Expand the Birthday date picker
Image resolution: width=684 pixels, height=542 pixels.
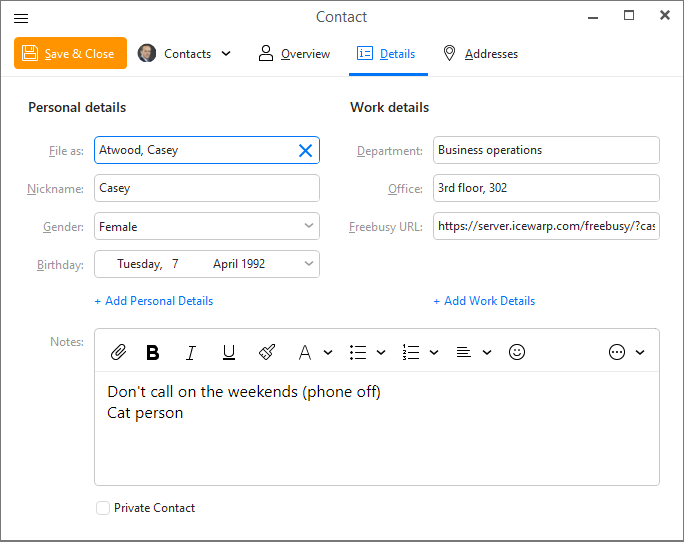tap(309, 264)
